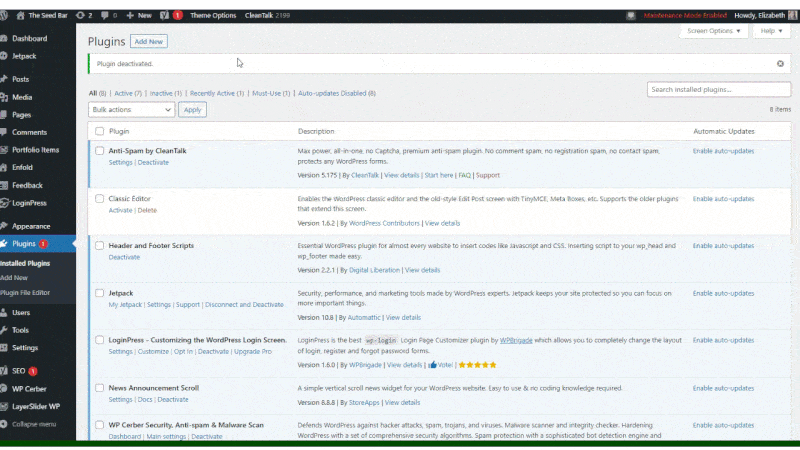Image resolution: width=800 pixels, height=450 pixels.
Task: Open the comments bubble in admin bar
Action: click(105, 15)
